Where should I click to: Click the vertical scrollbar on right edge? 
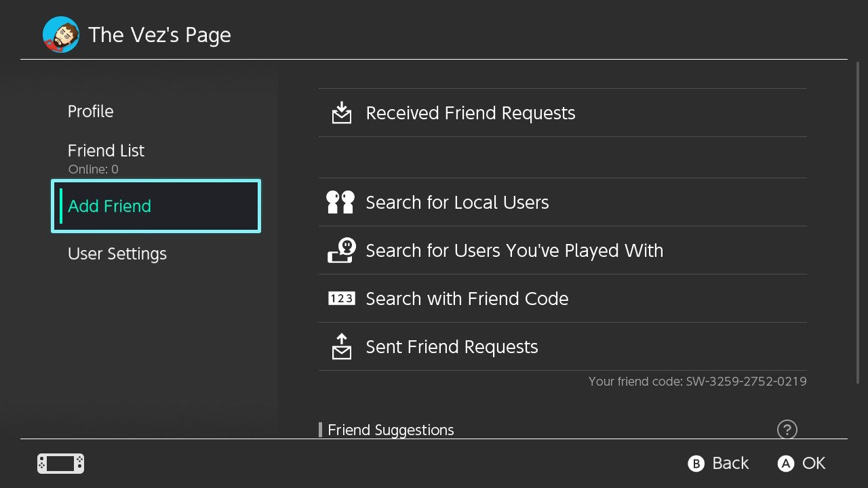coord(859,224)
